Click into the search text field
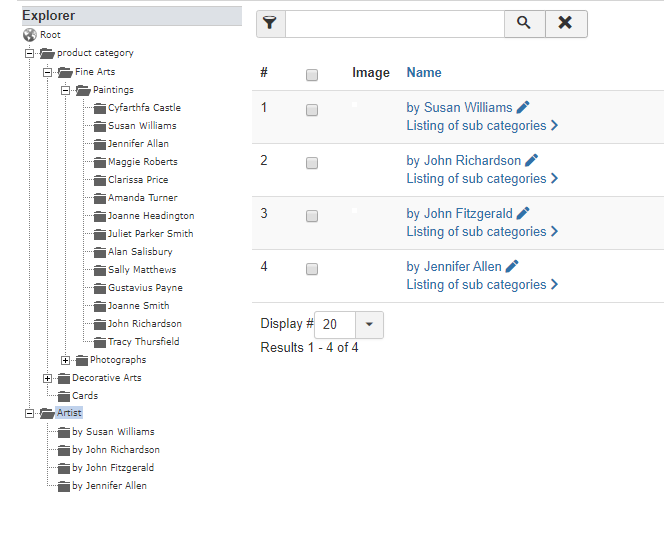 (394, 23)
